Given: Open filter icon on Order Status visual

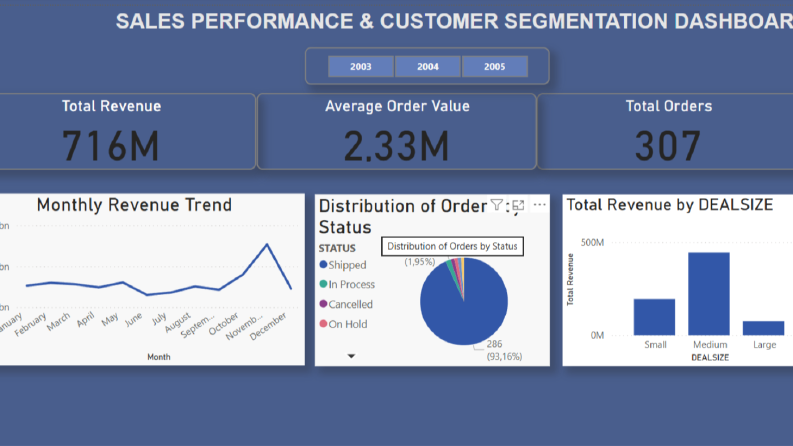Looking at the screenshot, I should 497,205.
